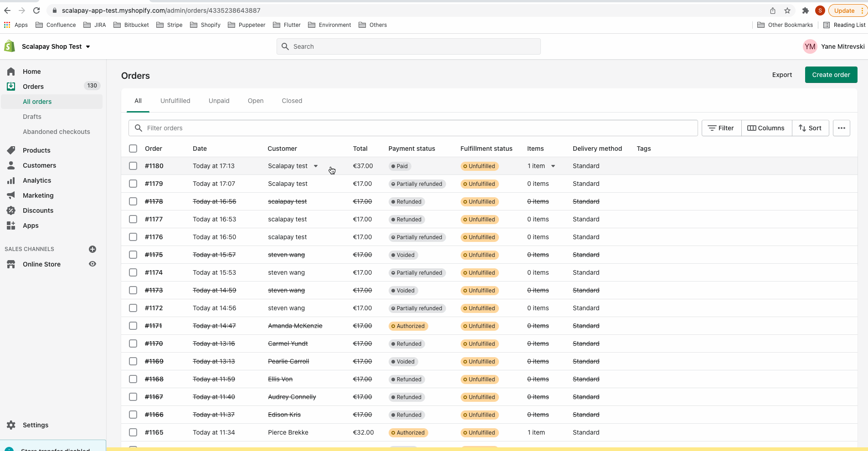Select checkbox for order #1165
This screenshot has height=451, width=868.
(133, 432)
